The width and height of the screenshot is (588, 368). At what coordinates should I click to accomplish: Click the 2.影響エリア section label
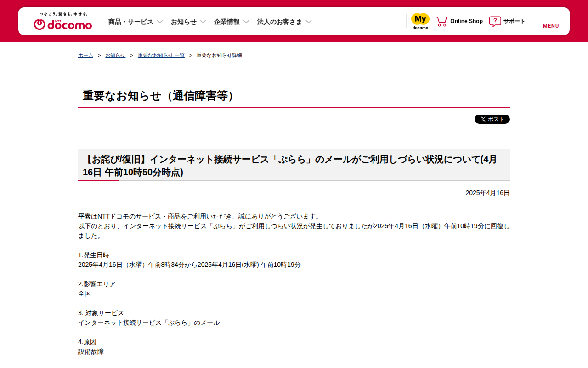pos(97,284)
